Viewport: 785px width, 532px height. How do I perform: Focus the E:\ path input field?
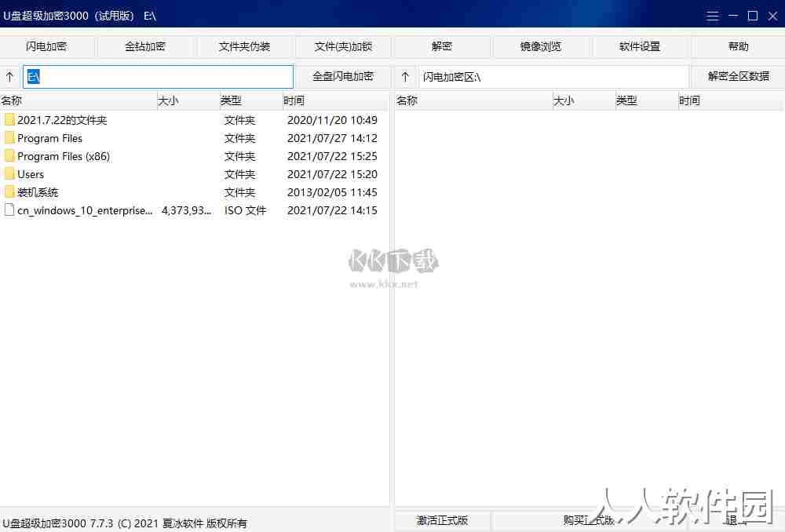tap(159, 77)
